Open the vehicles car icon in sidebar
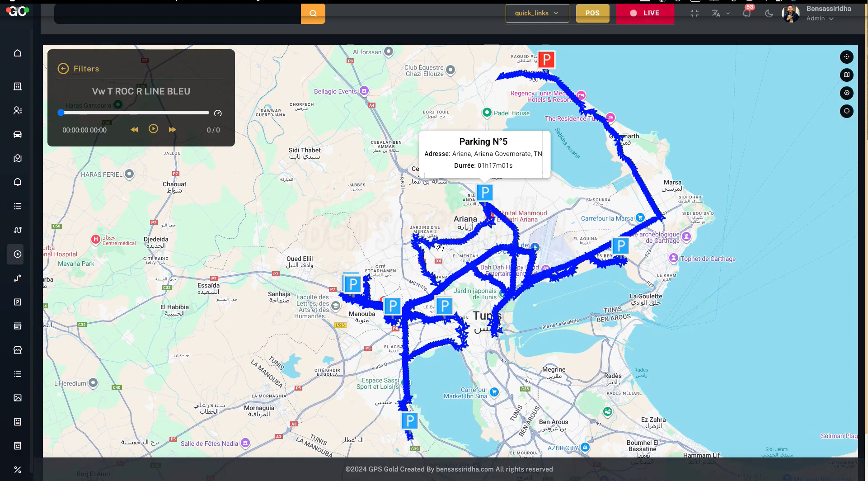The image size is (868, 481). point(18,134)
